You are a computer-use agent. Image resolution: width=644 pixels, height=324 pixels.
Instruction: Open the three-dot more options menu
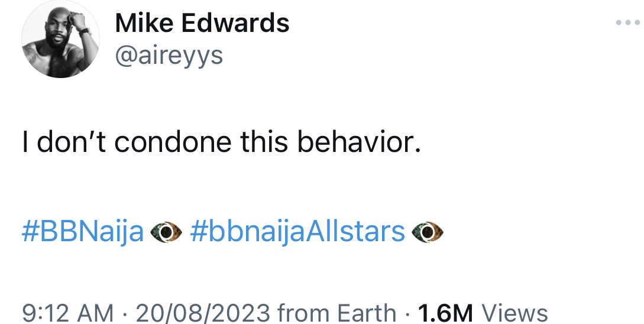(x=627, y=23)
